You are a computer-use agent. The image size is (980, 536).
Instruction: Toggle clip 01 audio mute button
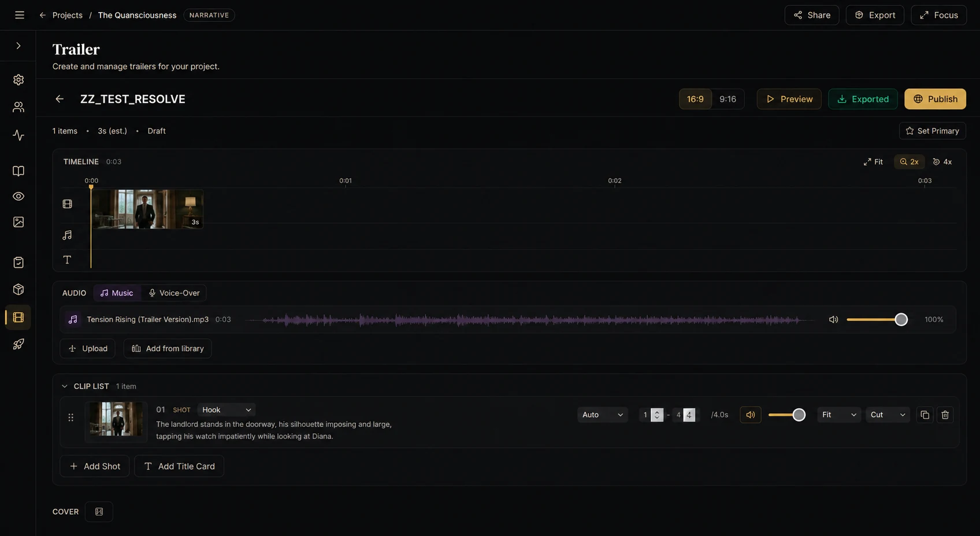[x=751, y=415]
